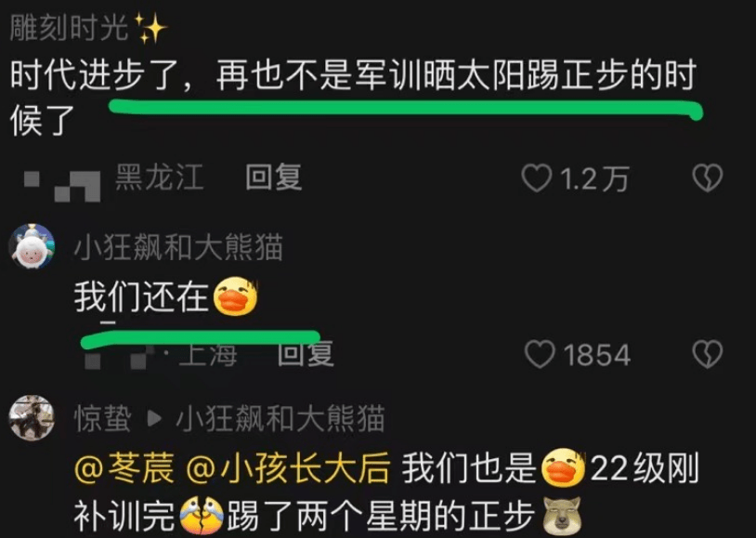Open username 惊蛰 profile
The image size is (756, 538).
tap(102, 418)
